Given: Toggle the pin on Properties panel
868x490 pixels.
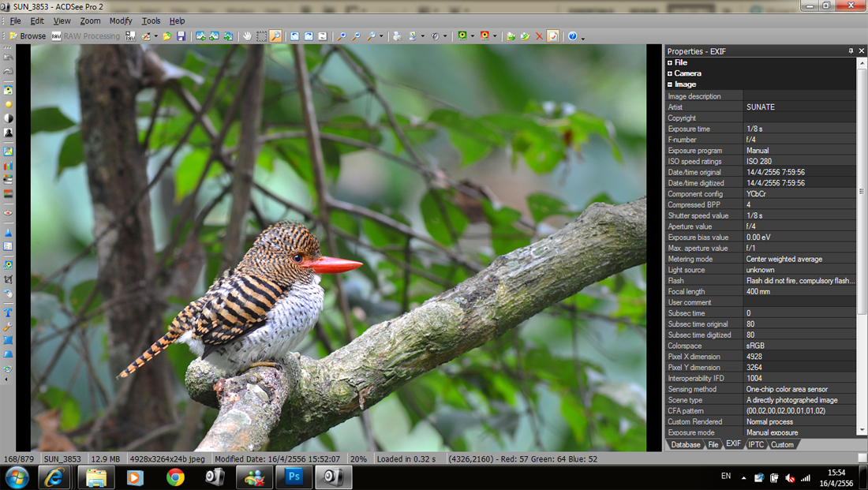Looking at the screenshot, I should pos(851,51).
